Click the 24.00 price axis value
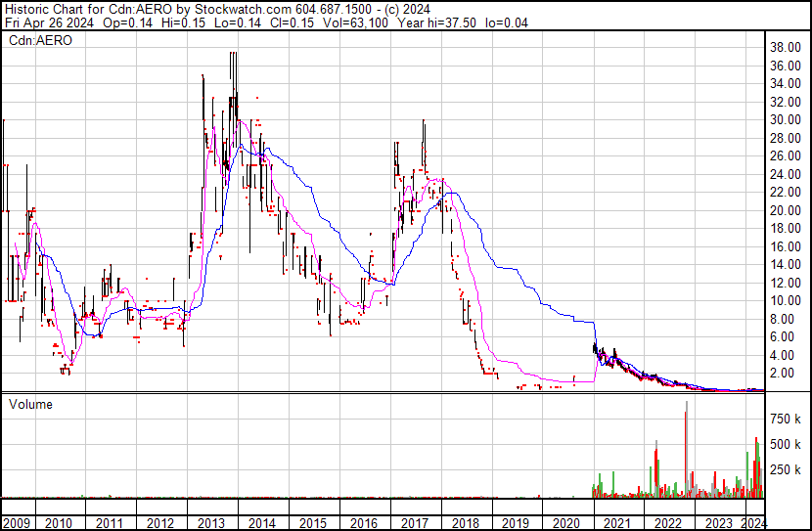Image resolution: width=812 pixels, height=531 pixels. coord(785,174)
